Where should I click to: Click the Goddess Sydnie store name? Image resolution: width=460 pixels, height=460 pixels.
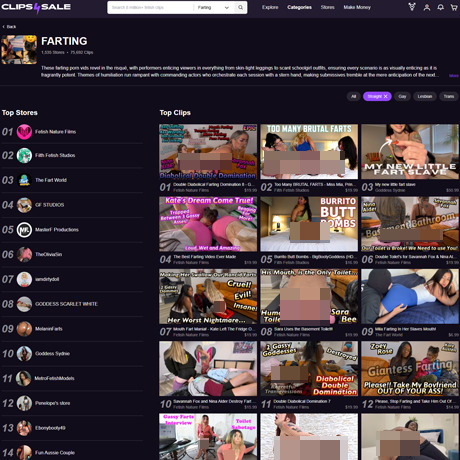pos(52,354)
